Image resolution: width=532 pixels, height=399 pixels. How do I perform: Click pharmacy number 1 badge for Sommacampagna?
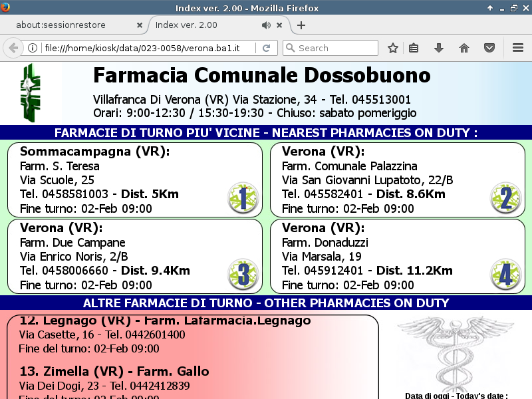(x=242, y=198)
